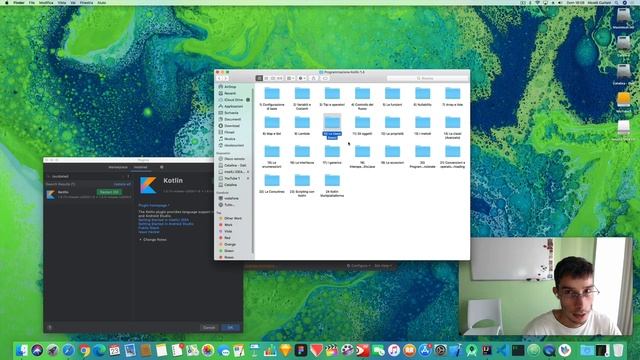Open 'Getting Started in IntelliJ IDEA' link

[163, 220]
